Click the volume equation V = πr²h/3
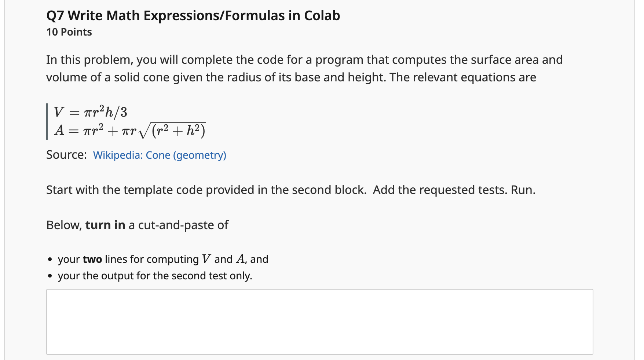Image resolution: width=644 pixels, height=360 pixels. coord(91,112)
